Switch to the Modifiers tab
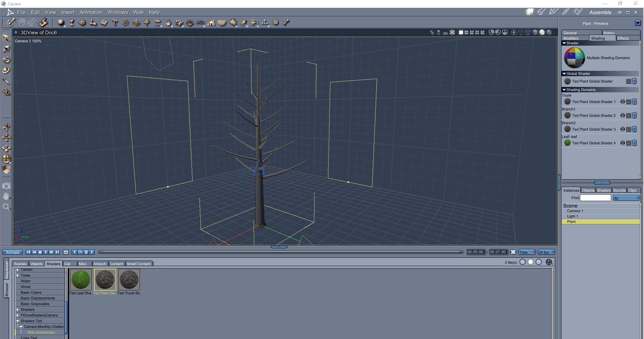Viewport: 644px width, 339px height. point(571,38)
